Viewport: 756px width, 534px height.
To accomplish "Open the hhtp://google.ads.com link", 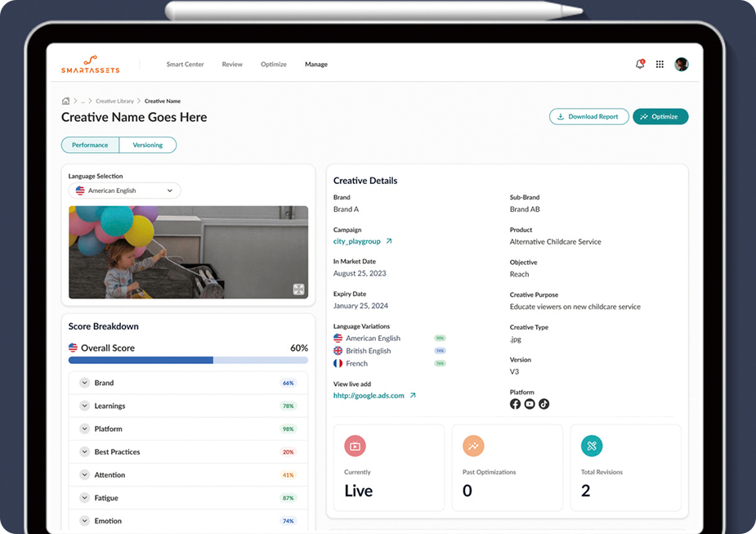I will tap(369, 396).
